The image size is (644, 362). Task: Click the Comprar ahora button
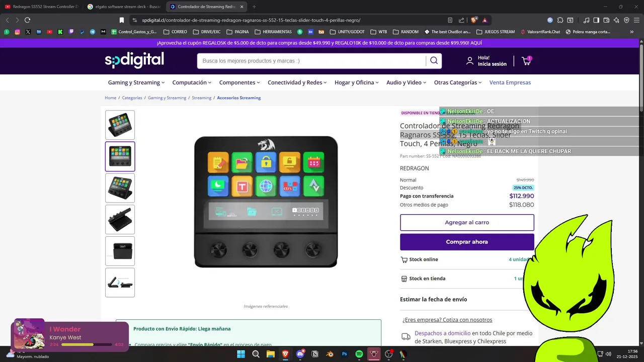[467, 242]
